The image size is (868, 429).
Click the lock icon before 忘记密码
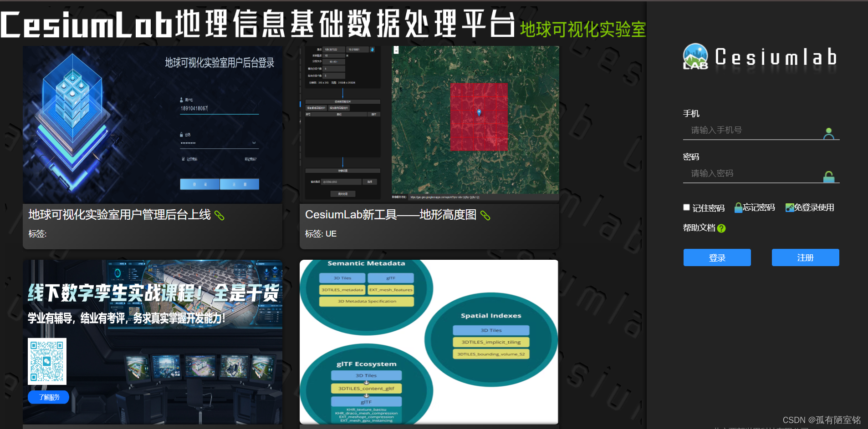click(x=738, y=208)
